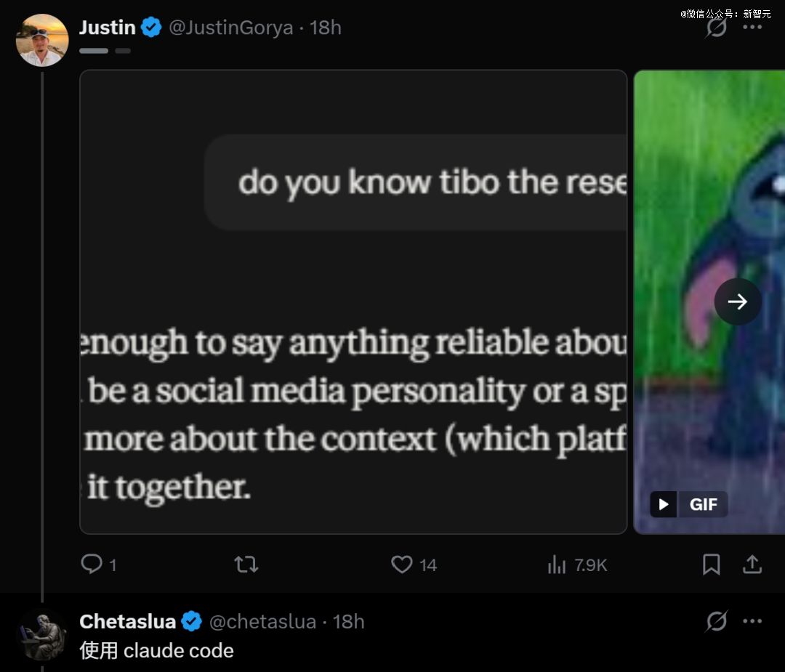Play the GIF using the play button
The height and width of the screenshot is (672, 785).
tap(664, 504)
